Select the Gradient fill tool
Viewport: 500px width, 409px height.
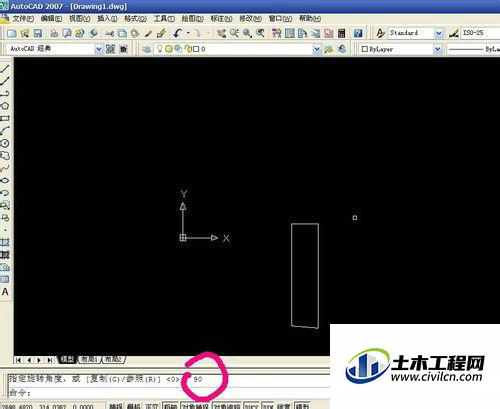click(x=5, y=255)
